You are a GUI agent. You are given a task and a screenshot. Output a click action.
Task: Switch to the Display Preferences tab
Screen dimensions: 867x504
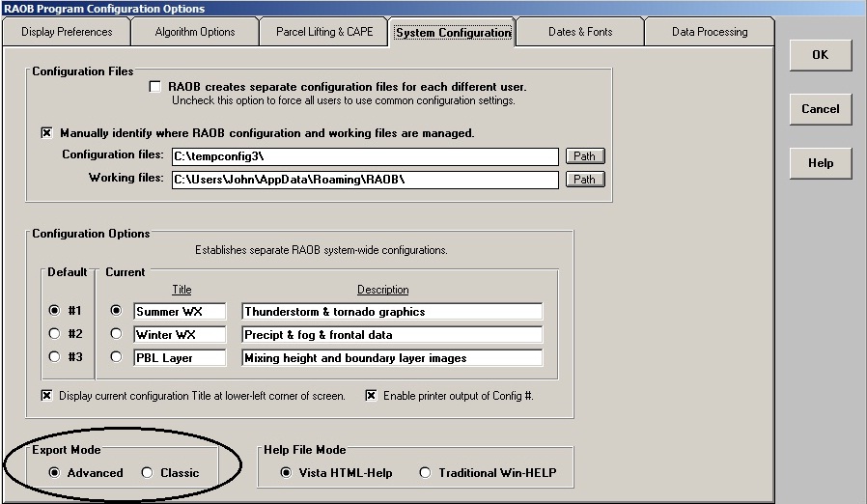pos(67,32)
